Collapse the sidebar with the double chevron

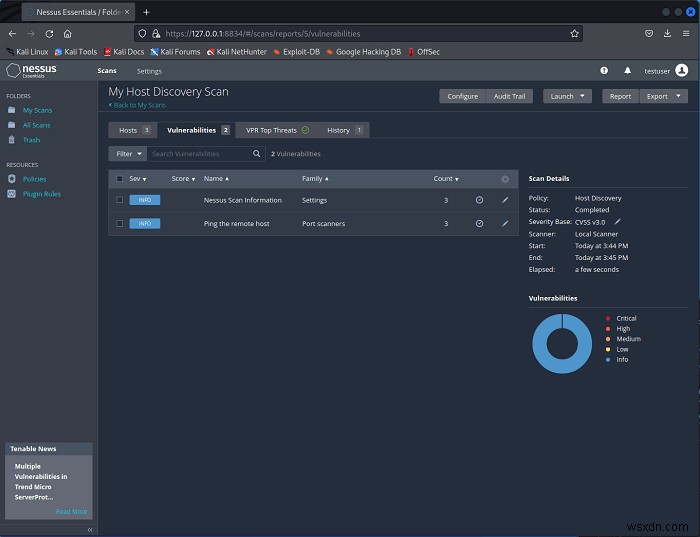(90, 530)
